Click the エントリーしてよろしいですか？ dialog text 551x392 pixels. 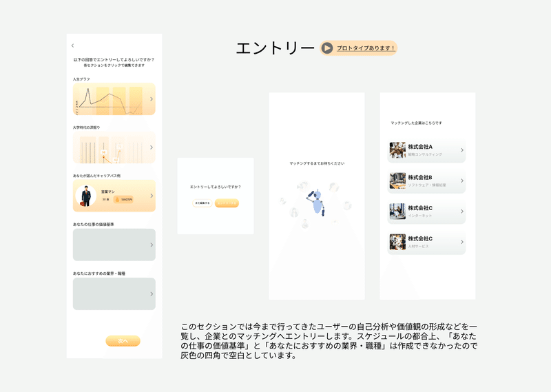(216, 187)
